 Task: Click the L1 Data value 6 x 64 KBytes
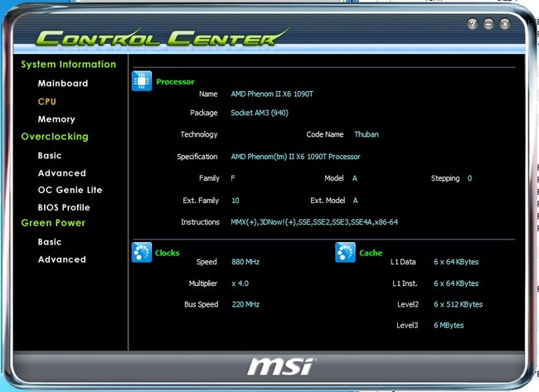point(456,262)
